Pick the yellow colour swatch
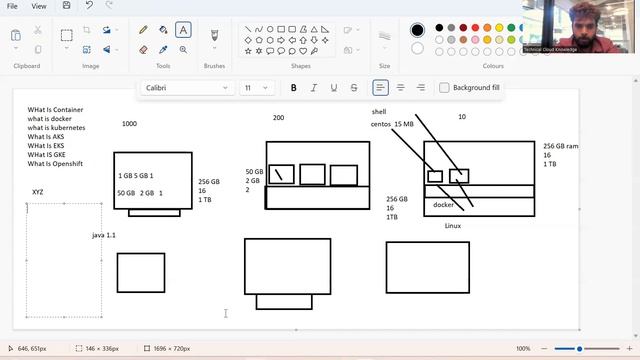Viewport: 640px width, 360px height. 499,28
